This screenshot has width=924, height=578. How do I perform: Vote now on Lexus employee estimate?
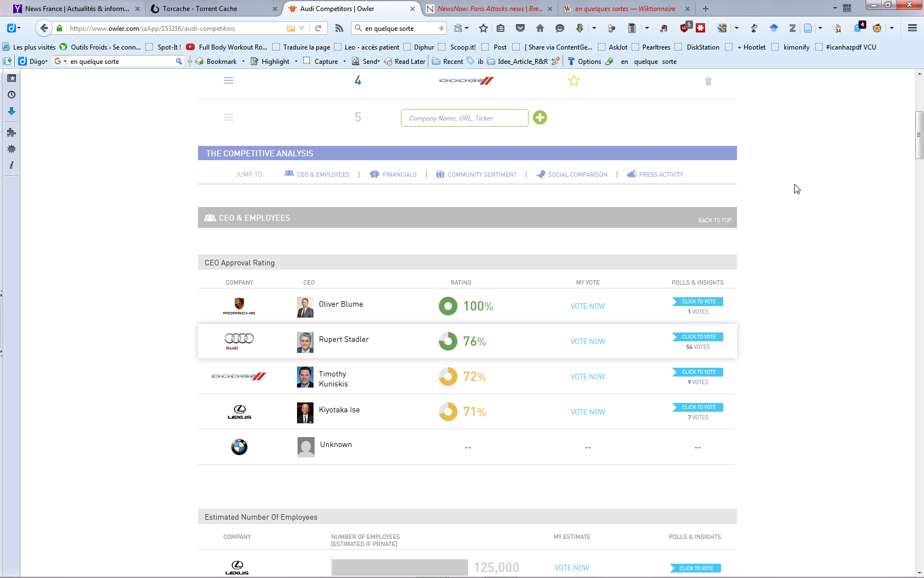click(x=571, y=568)
